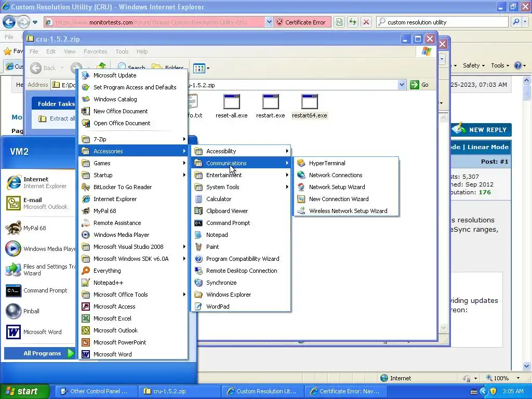Viewport: 532px width, 399px height.
Task: Open Remote Assistance
Action: pos(133,223)
